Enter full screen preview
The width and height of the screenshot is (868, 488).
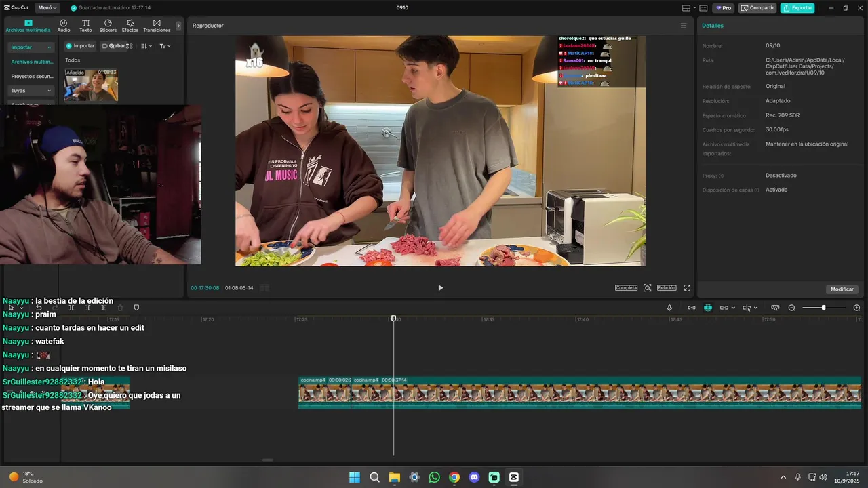[687, 288]
